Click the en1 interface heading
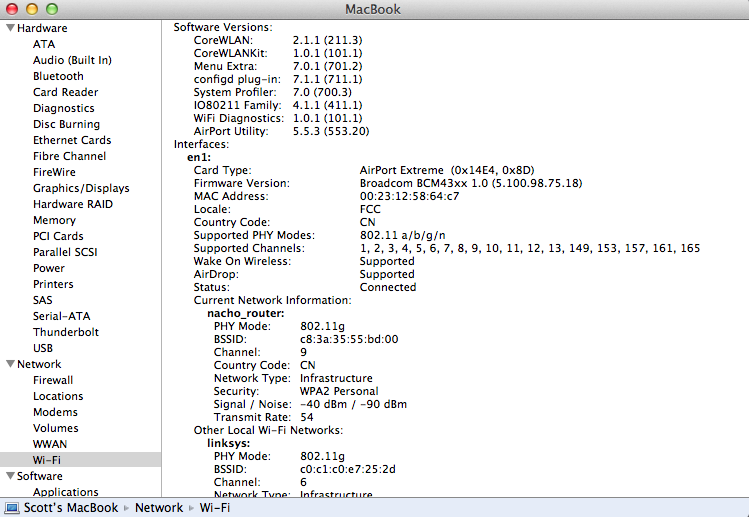Screen dimensions: 749x517 coord(199,157)
